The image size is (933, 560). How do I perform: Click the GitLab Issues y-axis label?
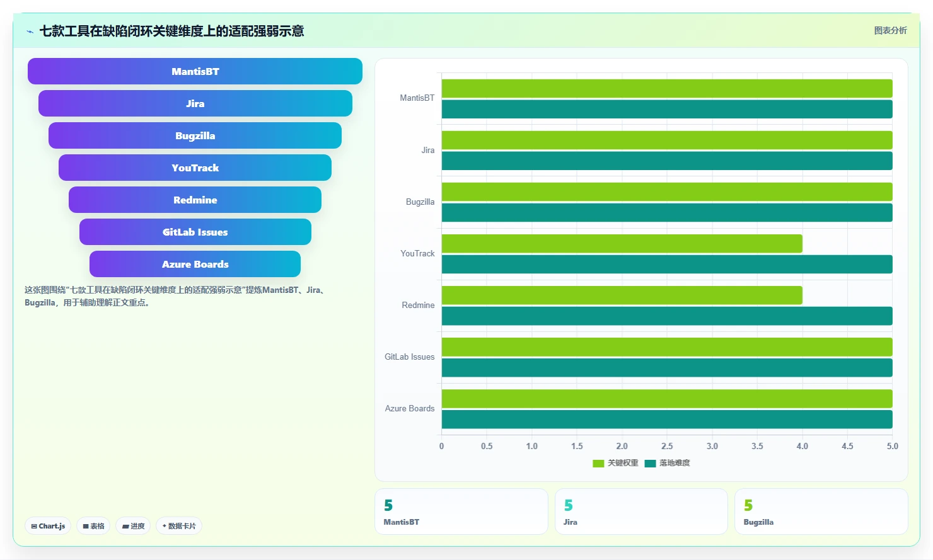point(410,357)
